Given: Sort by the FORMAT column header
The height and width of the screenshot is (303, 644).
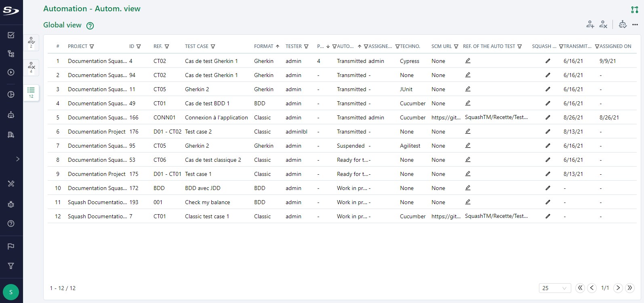Looking at the screenshot, I should [263, 46].
